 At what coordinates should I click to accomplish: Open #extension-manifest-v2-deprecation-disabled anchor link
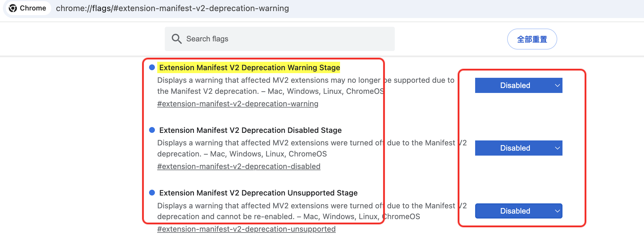tap(239, 166)
